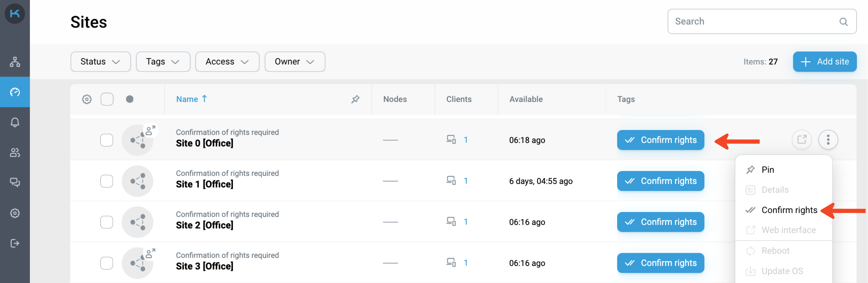Click the table settings gear icon
Image resolution: width=868 pixels, height=283 pixels.
(87, 99)
